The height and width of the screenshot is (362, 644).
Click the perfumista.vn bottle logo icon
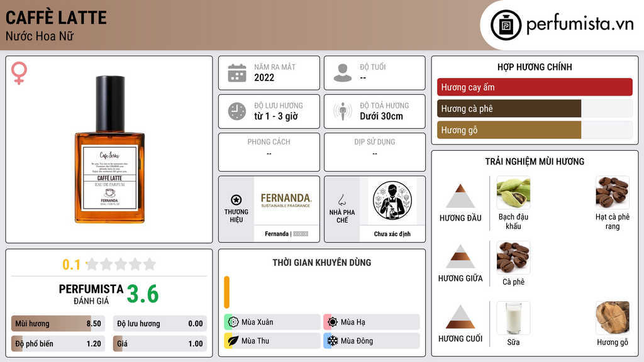[x=506, y=25]
